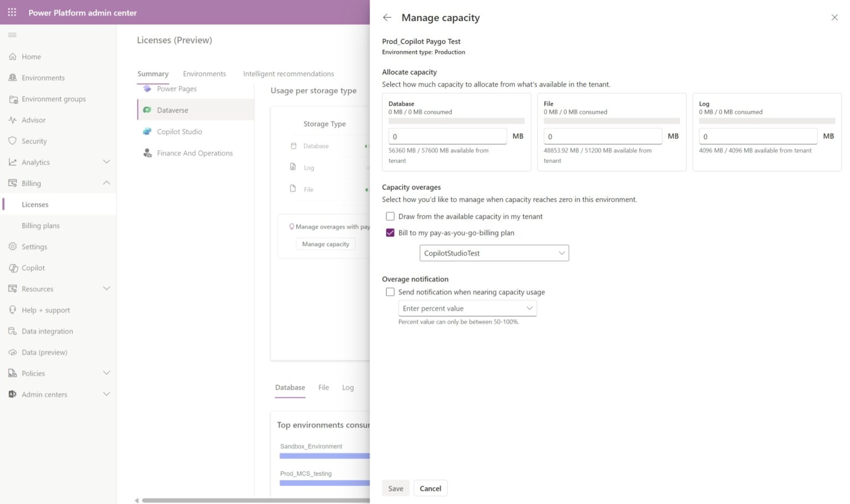This screenshot has width=850, height=504.
Task: Cancel the Manage capacity changes
Action: pyautogui.click(x=430, y=488)
